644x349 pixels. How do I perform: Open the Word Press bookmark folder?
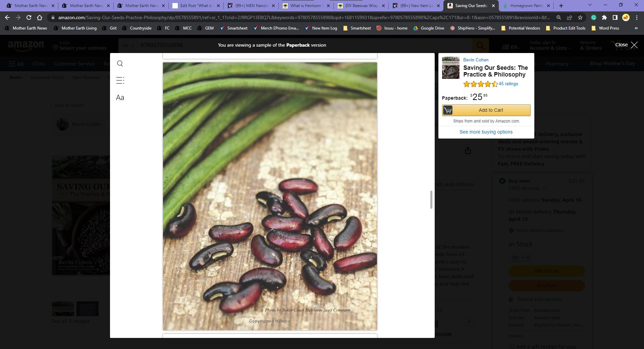coord(605,28)
